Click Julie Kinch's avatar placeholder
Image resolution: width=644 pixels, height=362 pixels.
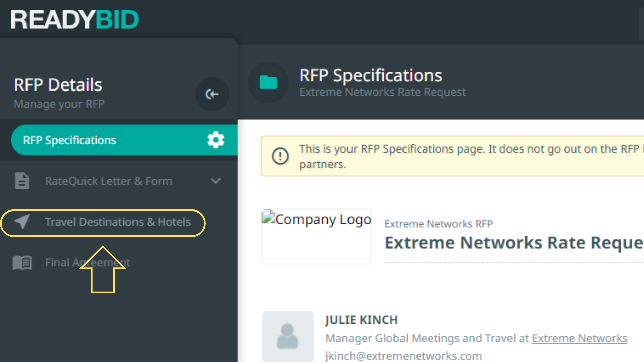(x=287, y=336)
